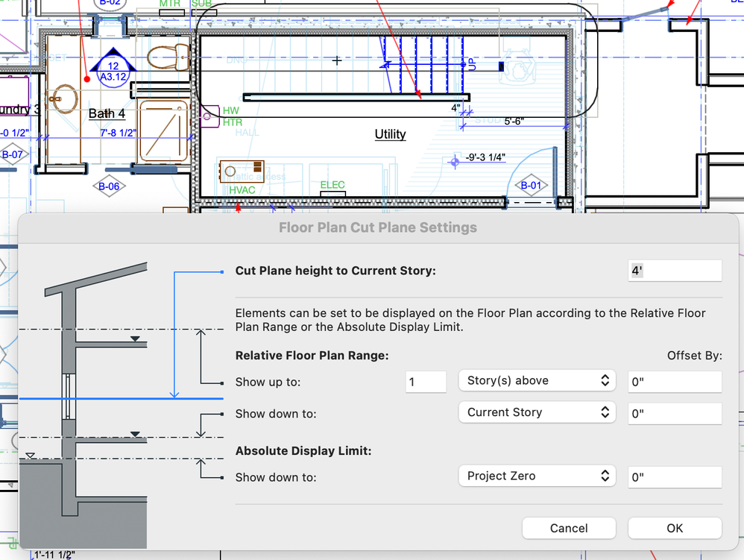
Task: Select the B-07 marker
Action: pos(12,154)
